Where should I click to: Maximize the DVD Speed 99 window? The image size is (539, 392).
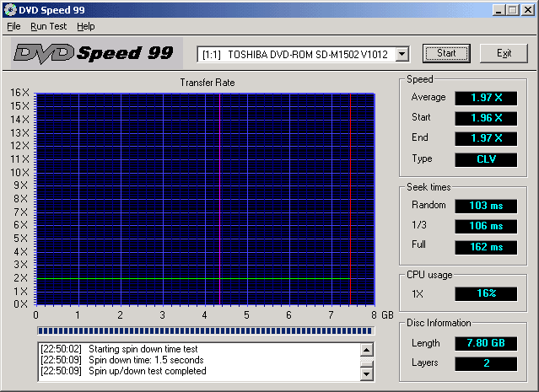514,9
